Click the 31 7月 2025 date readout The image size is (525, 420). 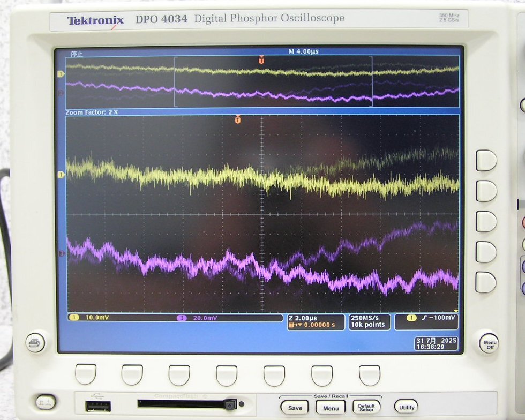click(x=436, y=340)
